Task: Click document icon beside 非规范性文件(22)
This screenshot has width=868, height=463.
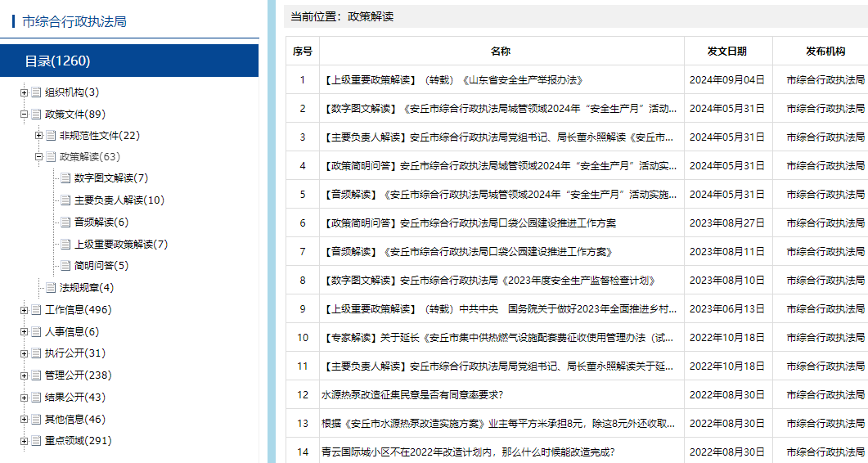Action: (51, 135)
